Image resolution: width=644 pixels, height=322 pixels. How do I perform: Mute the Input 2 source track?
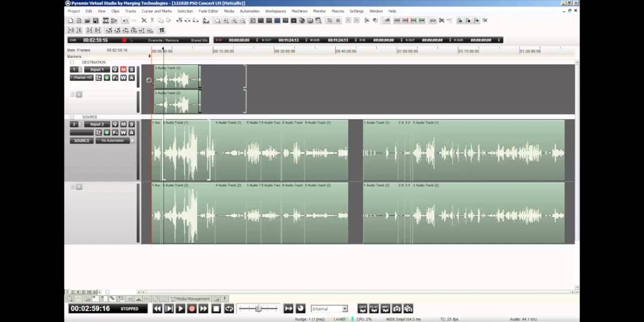point(123,124)
